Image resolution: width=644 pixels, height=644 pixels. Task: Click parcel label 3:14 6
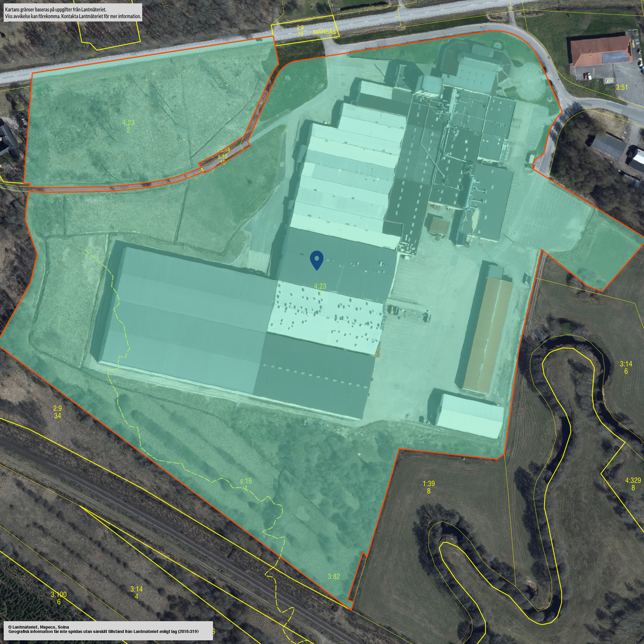pyautogui.click(x=626, y=367)
